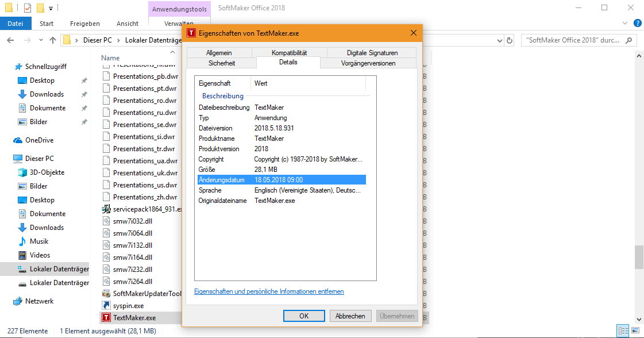Screen dimensions: 644x338
Task: Switch to details view icon in status bar
Action: [x=623, y=331]
